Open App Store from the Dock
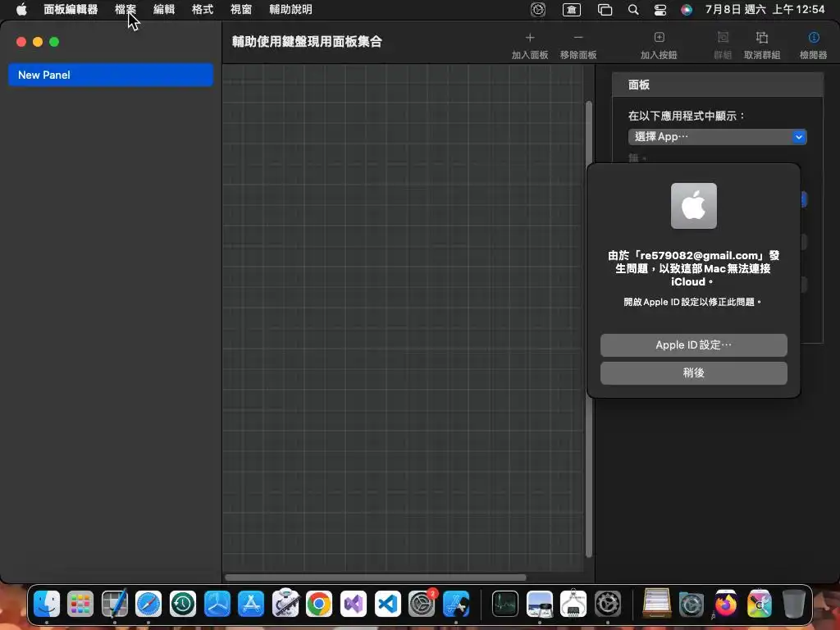 251,604
